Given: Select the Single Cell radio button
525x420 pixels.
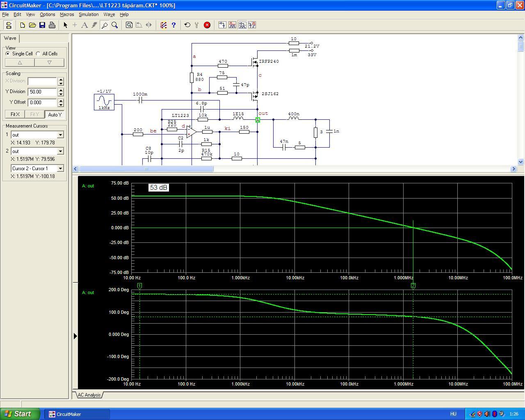Looking at the screenshot, I should 8,54.
